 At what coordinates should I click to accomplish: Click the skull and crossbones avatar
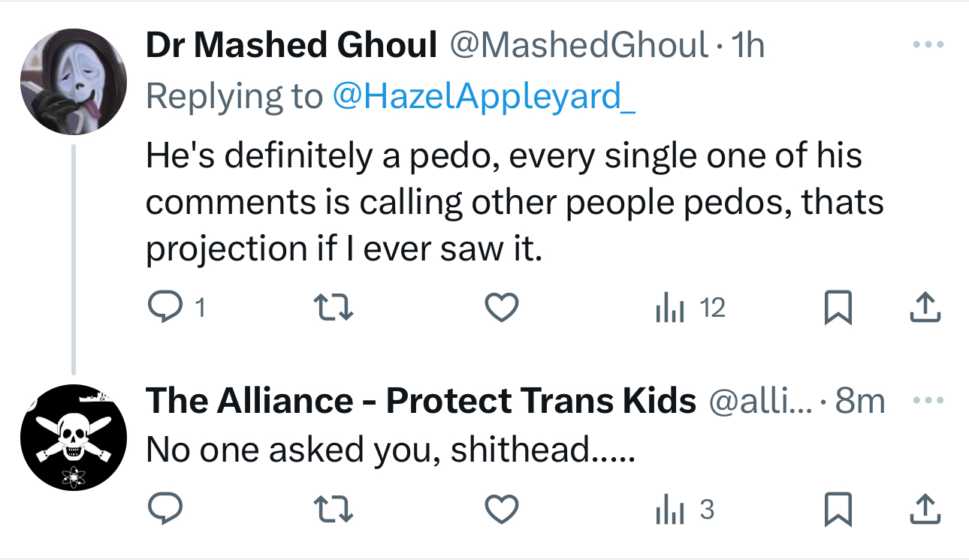(73, 438)
